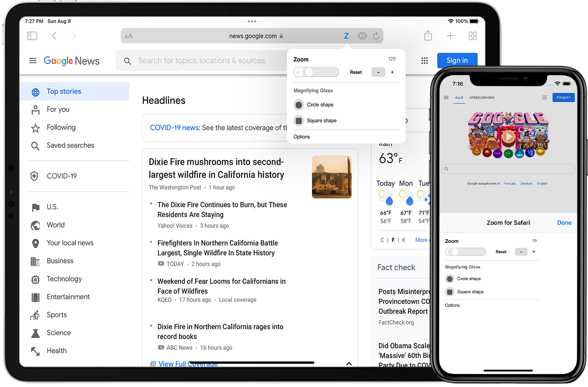Select Square shape on the iPhone panel
The width and height of the screenshot is (588, 387).
(x=449, y=292)
